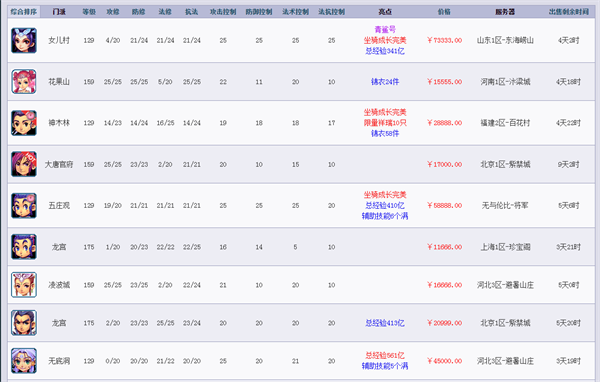Open level 175 龙宫 avatar priced ¥11666
Screen dimensions: 600x382
(24, 247)
